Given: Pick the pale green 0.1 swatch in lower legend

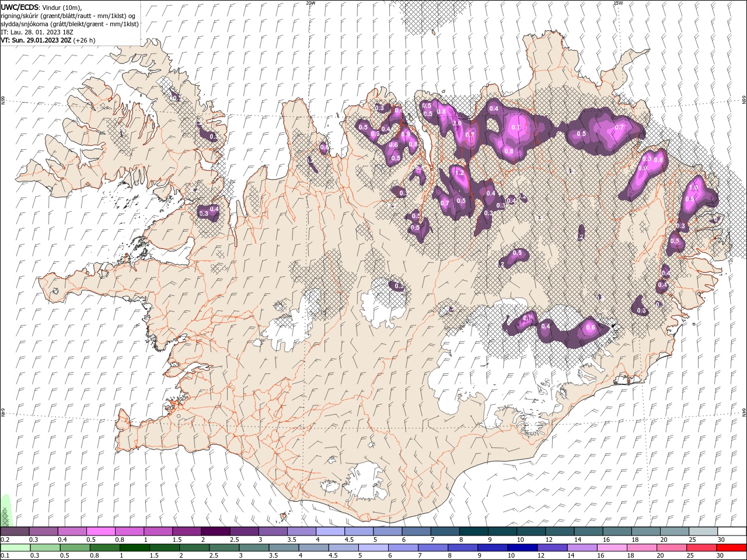Looking at the screenshot, I should pyautogui.click(x=15, y=548).
